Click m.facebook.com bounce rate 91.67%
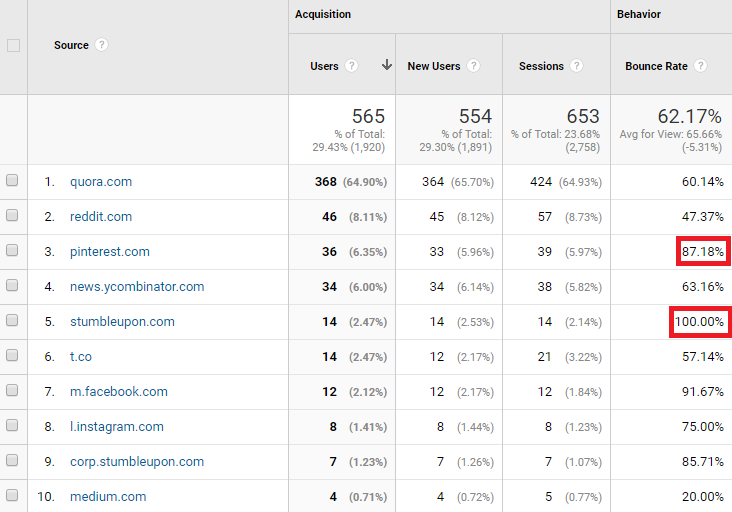 703,392
